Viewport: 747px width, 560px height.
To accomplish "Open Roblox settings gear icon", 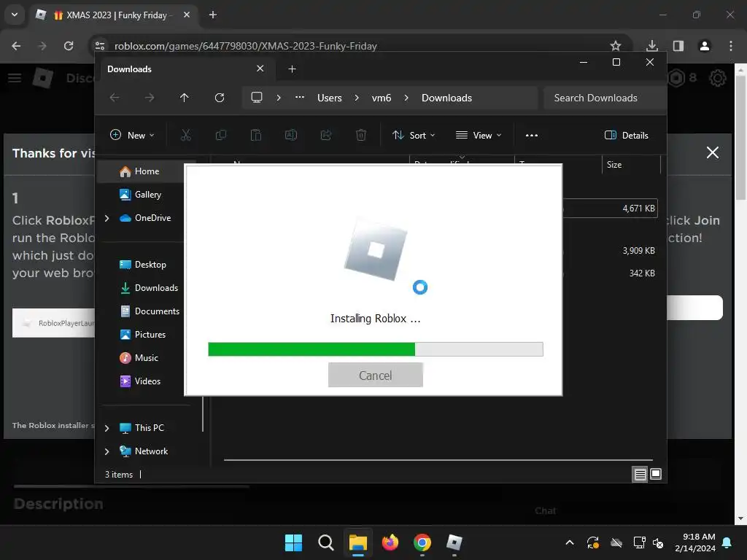I will [x=718, y=77].
